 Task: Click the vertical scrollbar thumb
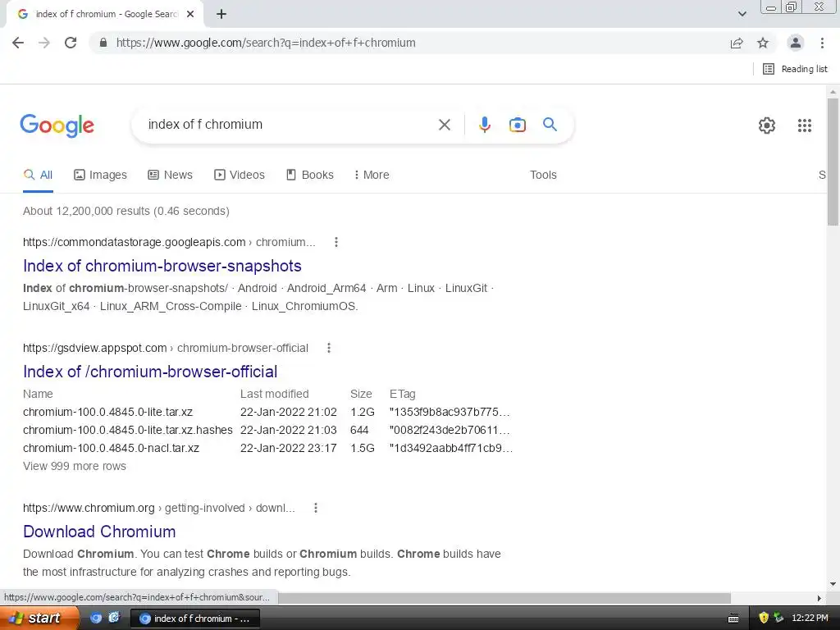pyautogui.click(x=833, y=162)
